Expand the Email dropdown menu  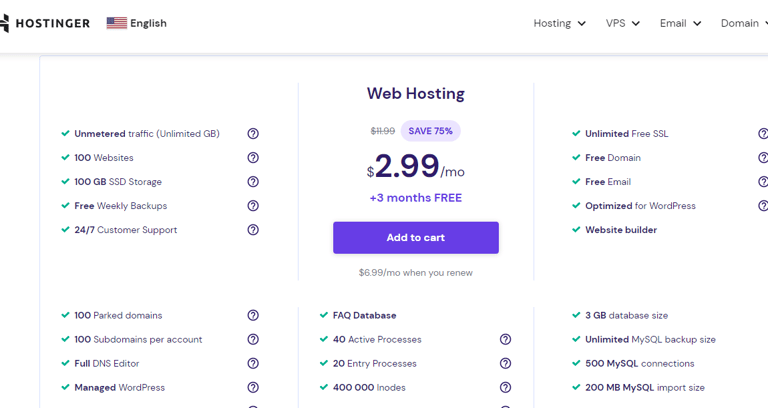point(680,23)
